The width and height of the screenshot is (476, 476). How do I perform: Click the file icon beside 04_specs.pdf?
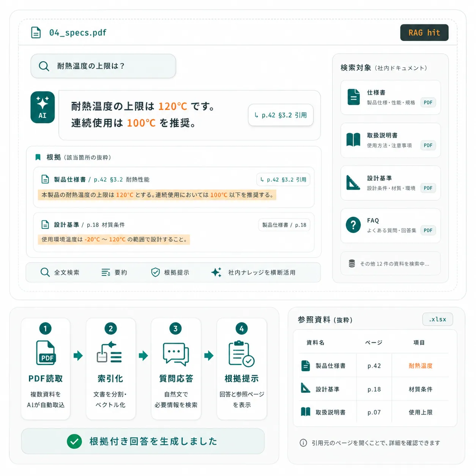tap(36, 33)
